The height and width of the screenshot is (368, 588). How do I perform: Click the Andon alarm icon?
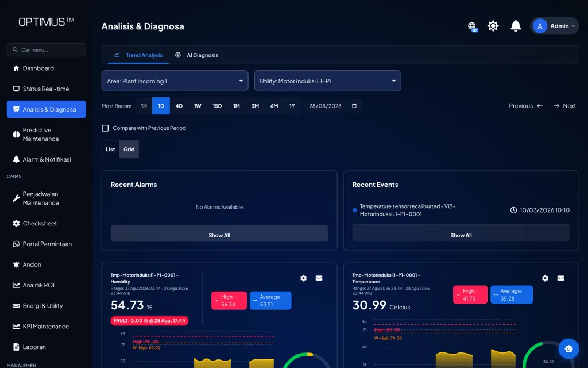(16, 264)
